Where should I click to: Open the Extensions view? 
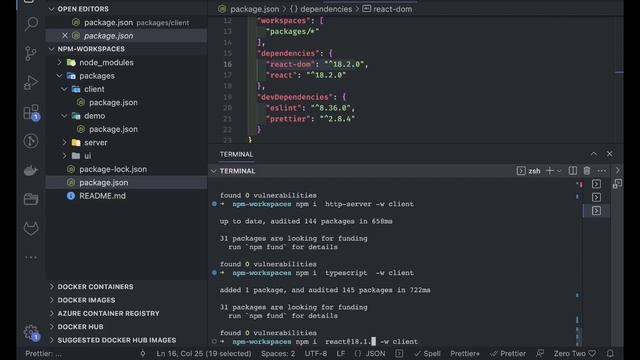click(x=31, y=112)
